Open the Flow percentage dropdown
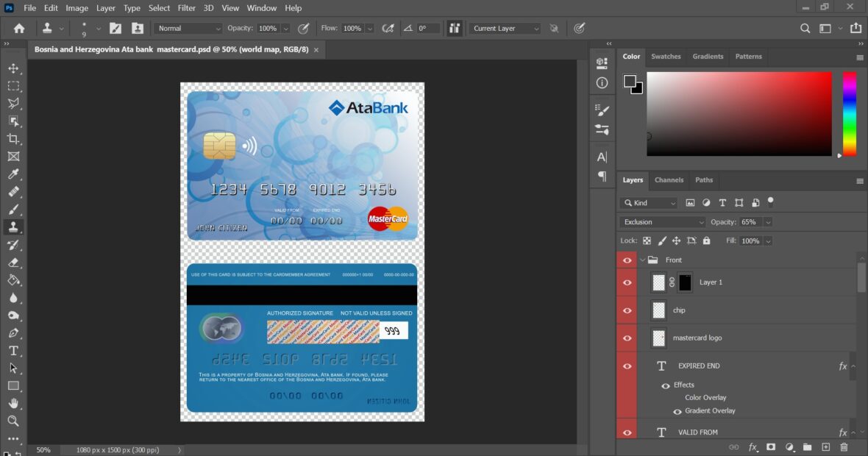The width and height of the screenshot is (868, 456). tap(370, 28)
